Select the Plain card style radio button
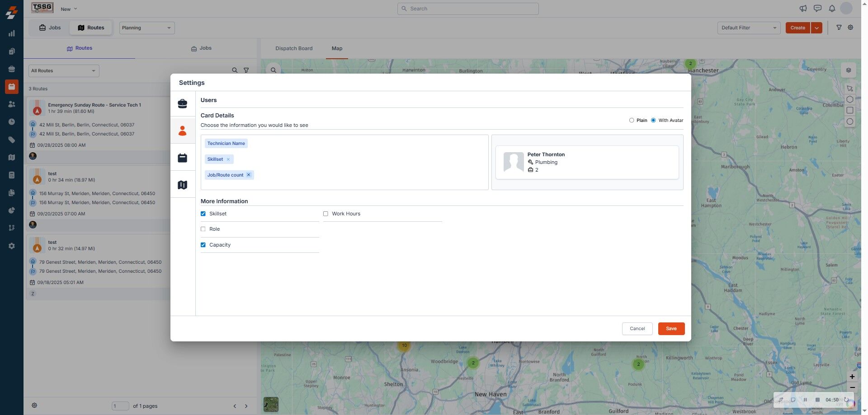868x415 pixels. pyautogui.click(x=632, y=120)
